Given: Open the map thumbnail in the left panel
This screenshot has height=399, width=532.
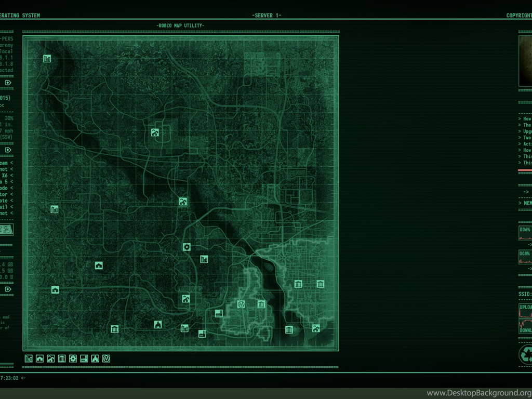Looking at the screenshot, I should point(6,230).
